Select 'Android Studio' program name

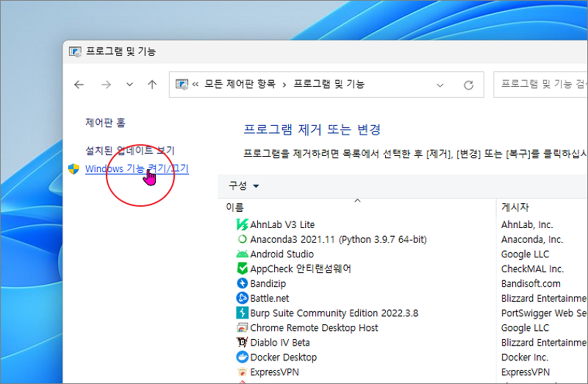[282, 254]
